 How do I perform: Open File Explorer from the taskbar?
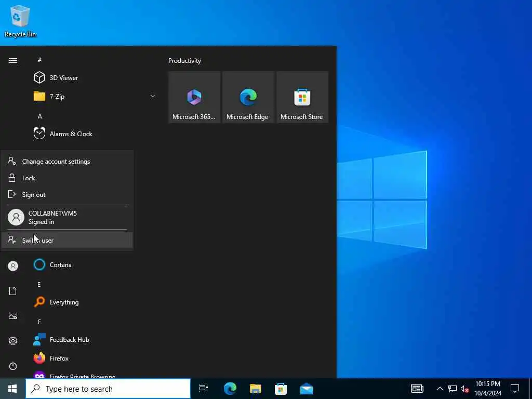click(255, 389)
